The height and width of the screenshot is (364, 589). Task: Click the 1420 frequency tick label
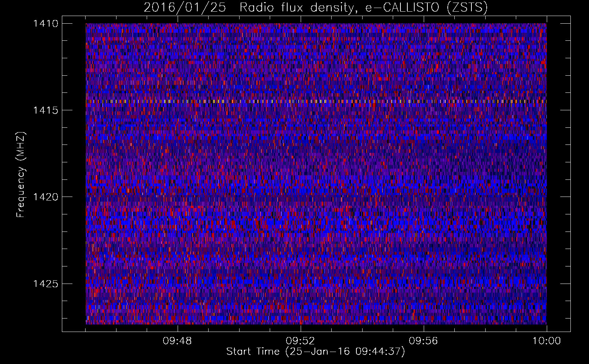tap(46, 197)
